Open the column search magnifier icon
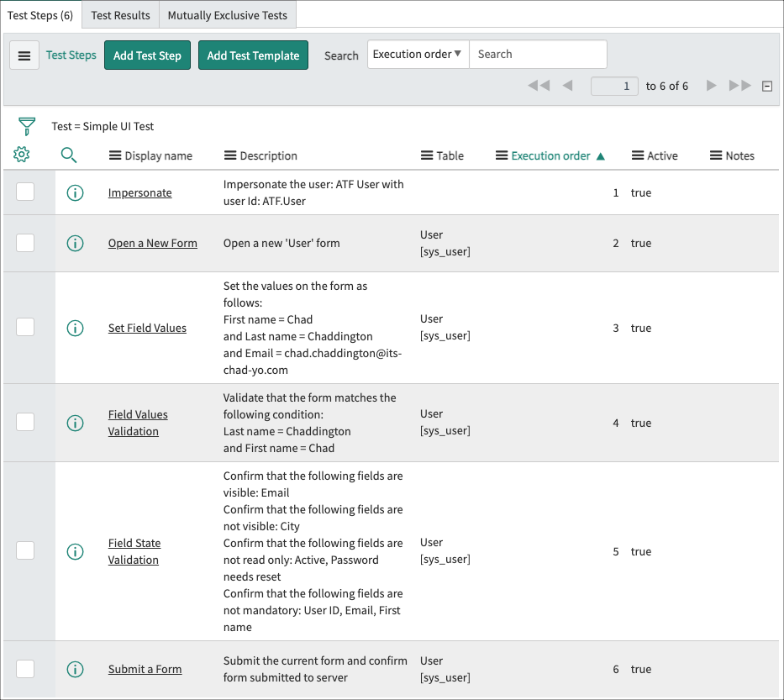The height and width of the screenshot is (700, 784). point(69,155)
